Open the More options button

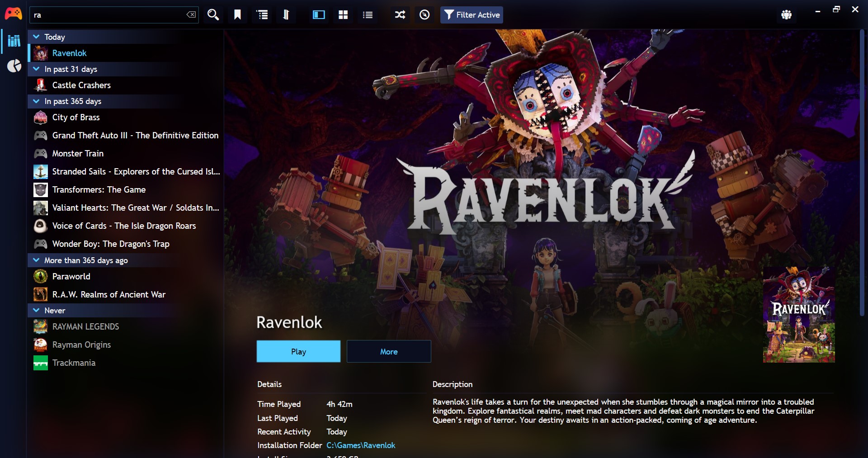389,351
